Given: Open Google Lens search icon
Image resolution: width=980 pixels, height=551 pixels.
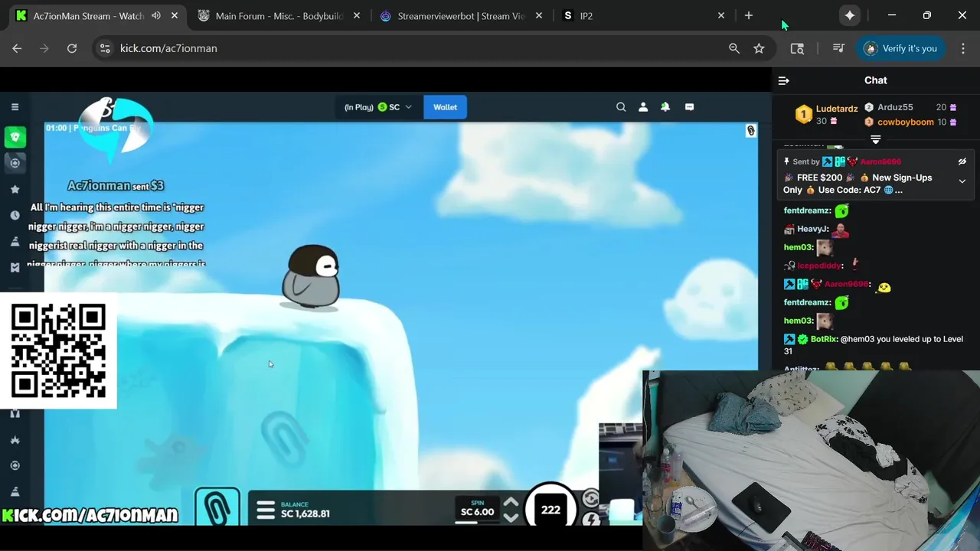Looking at the screenshot, I should pyautogui.click(x=797, y=48).
